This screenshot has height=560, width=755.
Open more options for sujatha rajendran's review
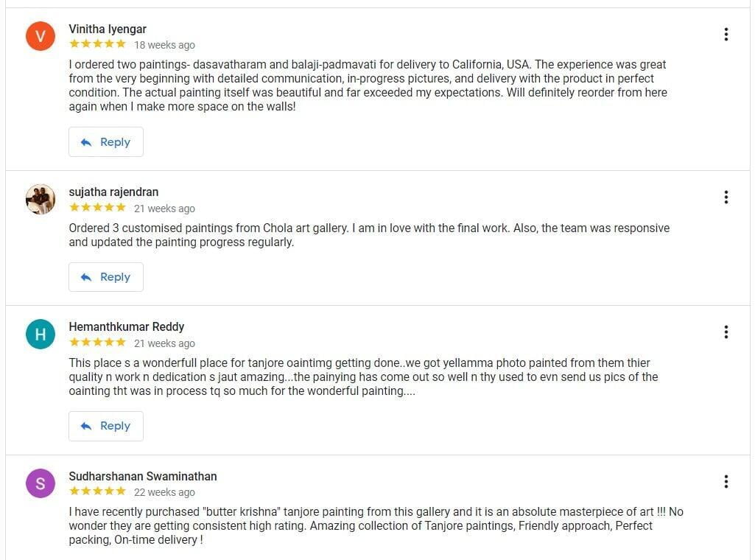(x=726, y=197)
